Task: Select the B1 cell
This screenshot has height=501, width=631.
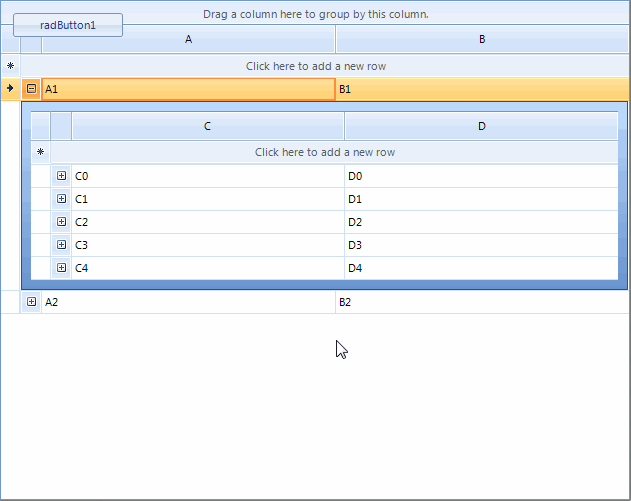Action: (482, 89)
